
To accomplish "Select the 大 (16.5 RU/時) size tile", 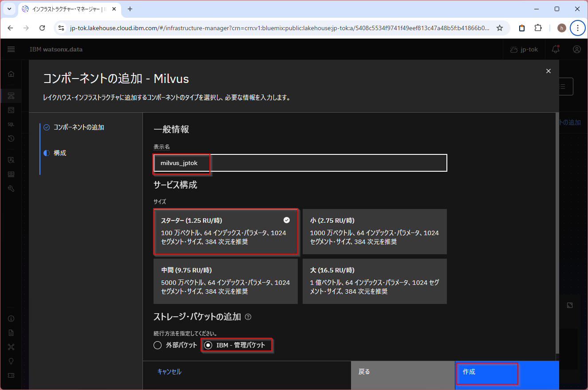I will [x=375, y=281].
